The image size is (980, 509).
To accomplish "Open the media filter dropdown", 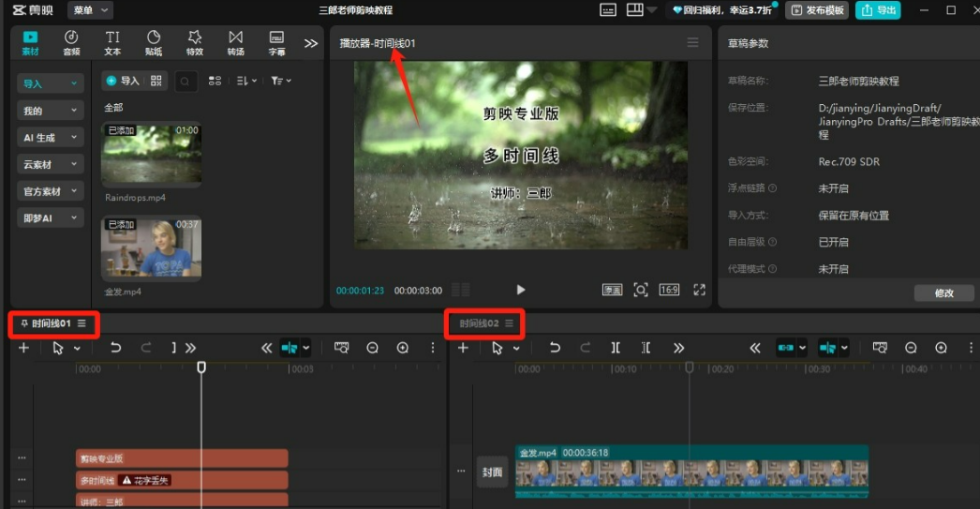I will (281, 81).
